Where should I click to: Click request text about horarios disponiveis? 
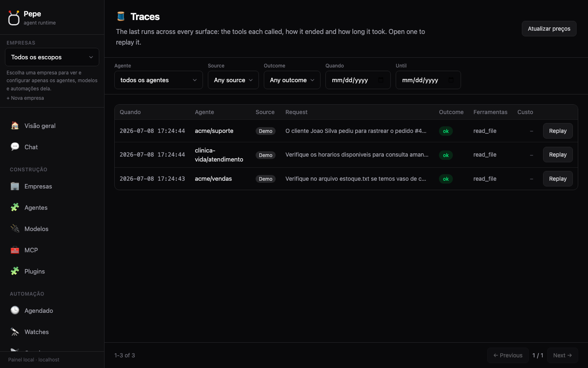coord(357,155)
